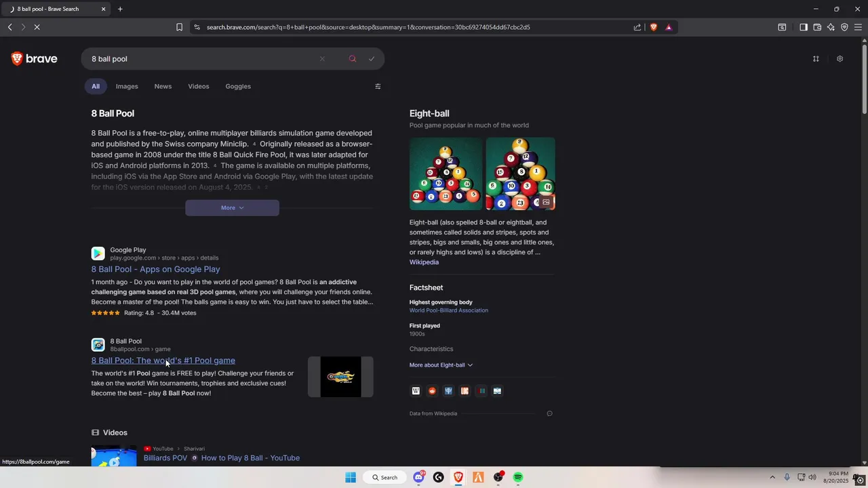
Task: Open the Brave Rewards triangle icon
Action: [669, 27]
